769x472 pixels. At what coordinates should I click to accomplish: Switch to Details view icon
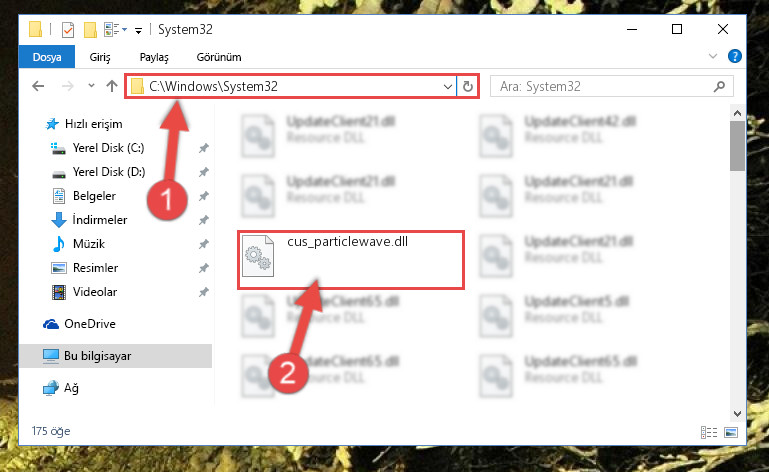click(709, 432)
